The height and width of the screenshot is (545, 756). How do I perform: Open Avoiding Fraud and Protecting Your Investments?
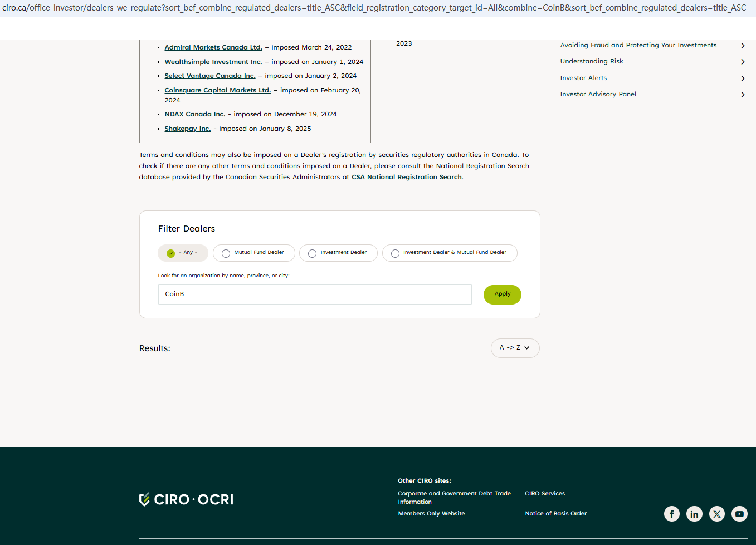point(638,46)
